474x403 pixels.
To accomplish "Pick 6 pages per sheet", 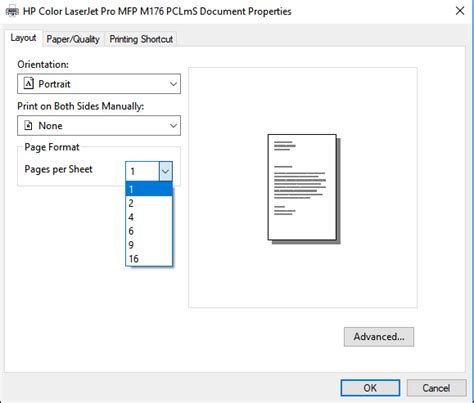I will 149,231.
